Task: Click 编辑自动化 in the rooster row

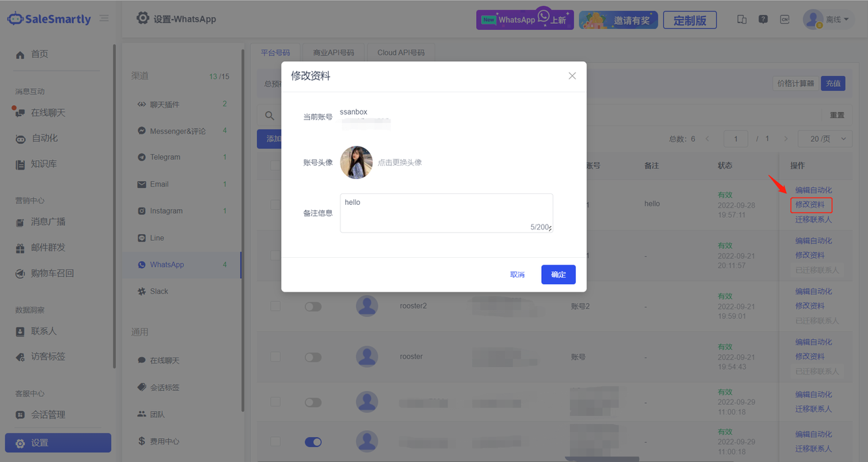Action: (814, 342)
